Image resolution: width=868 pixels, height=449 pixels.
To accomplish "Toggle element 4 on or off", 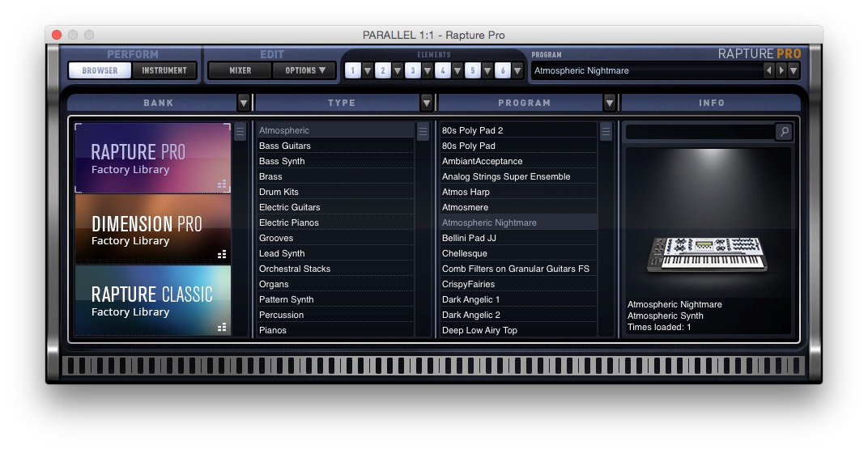I will (x=442, y=70).
